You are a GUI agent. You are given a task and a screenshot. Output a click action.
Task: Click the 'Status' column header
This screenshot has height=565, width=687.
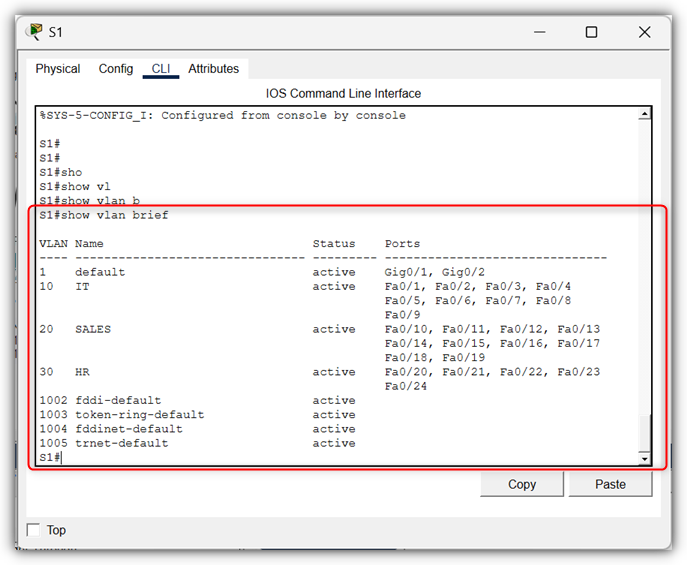coord(334,244)
